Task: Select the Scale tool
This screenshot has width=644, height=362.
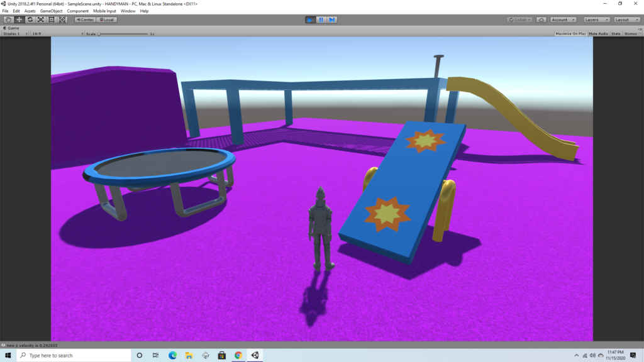Action: coord(40,19)
